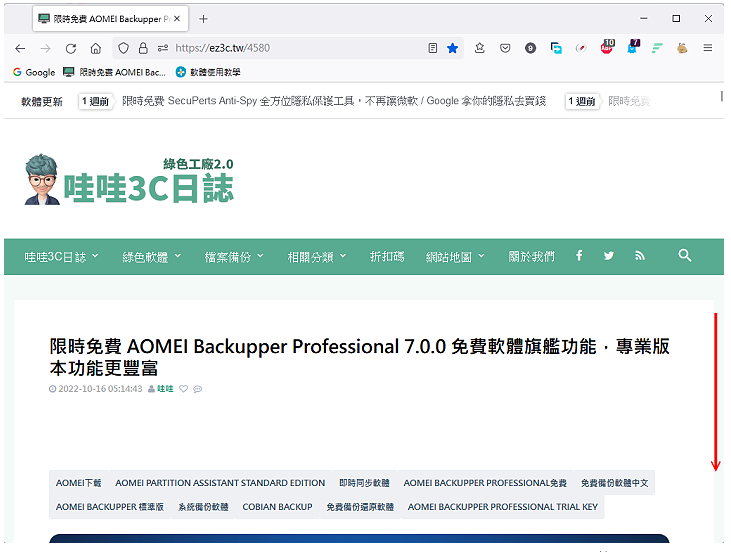Open the Pocket save icon
Viewport: 731px width, 552px height.
(x=505, y=48)
